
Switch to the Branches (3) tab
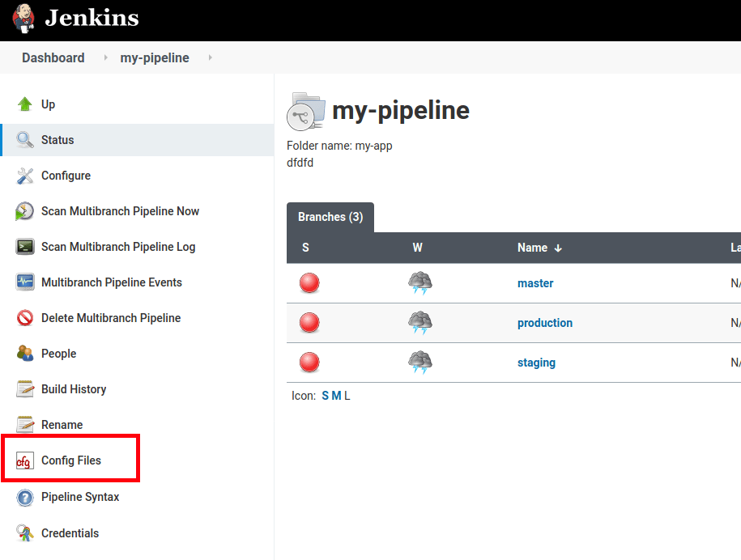click(x=330, y=216)
